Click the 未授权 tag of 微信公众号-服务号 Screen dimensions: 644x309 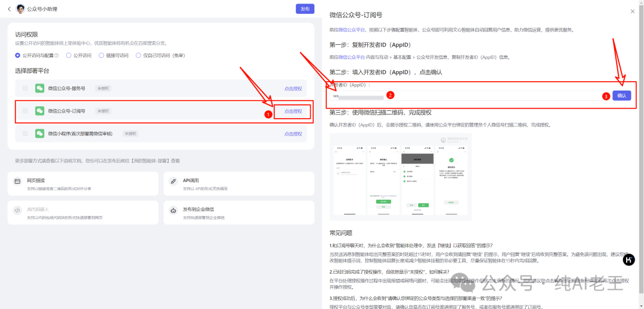pos(103,88)
